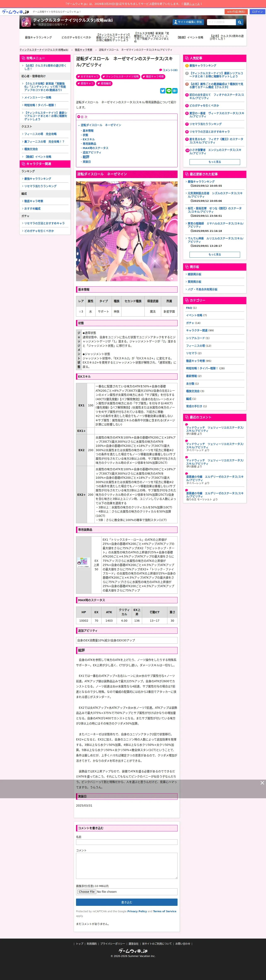Open 新実装「覚醒強化」「エンチャント」 in the top nav
The image size is (266, 980).
pos(151,37)
